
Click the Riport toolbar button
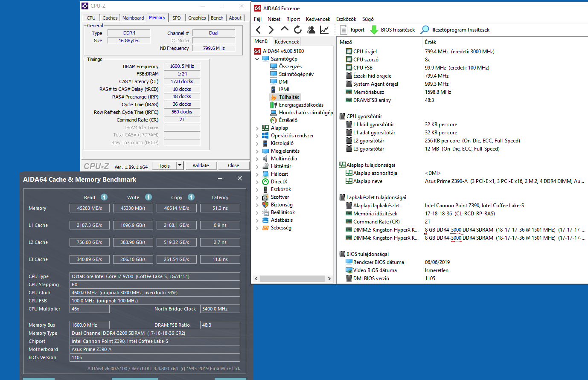(x=352, y=30)
